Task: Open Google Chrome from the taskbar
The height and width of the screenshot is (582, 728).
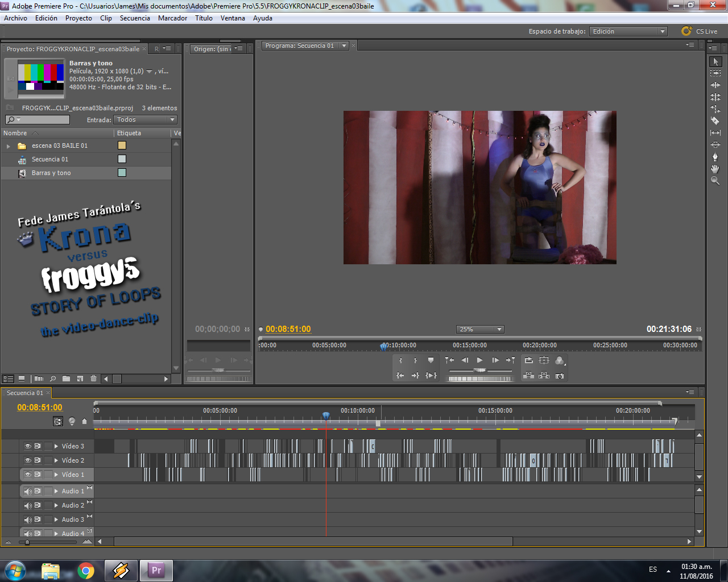Action: point(86,571)
